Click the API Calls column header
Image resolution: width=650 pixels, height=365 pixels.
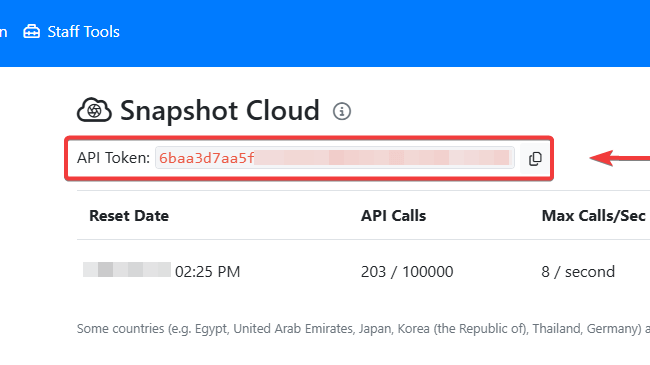pos(393,216)
